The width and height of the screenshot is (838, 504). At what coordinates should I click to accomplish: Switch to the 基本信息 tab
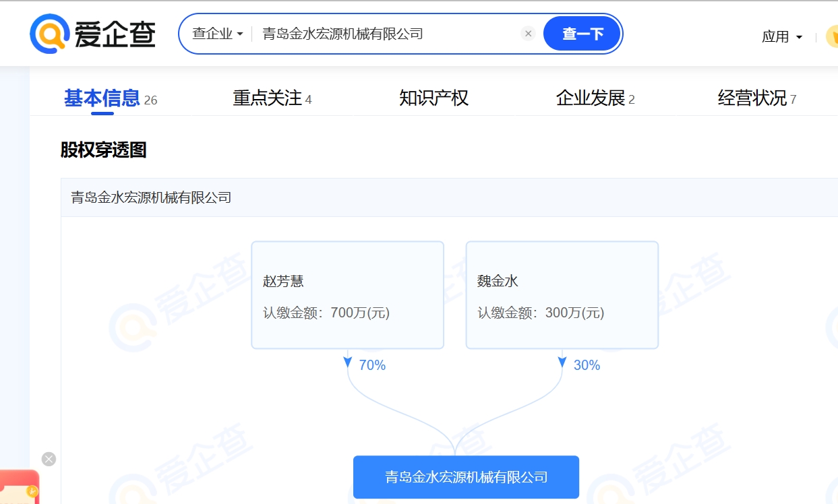point(111,98)
